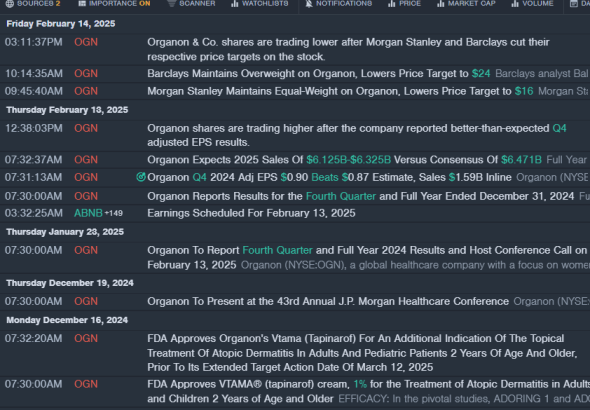The height and width of the screenshot is (410, 590).
Task: Click Monday December 16, 2024 date header
Action: pos(67,320)
